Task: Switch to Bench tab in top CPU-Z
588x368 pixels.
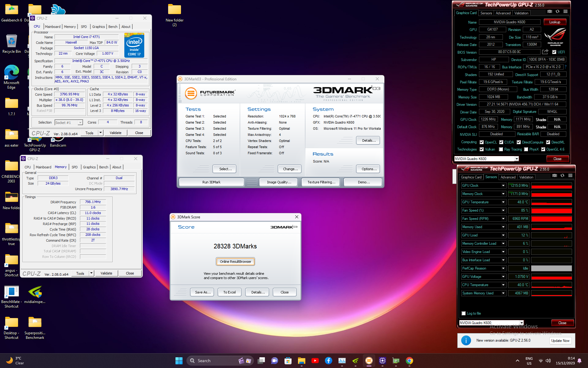Action: (x=113, y=27)
